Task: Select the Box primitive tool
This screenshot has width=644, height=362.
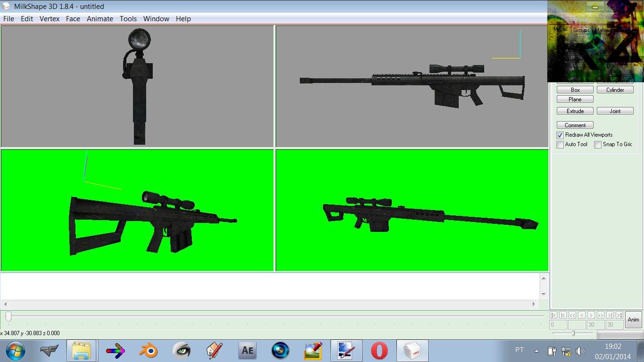Action: pyautogui.click(x=575, y=90)
